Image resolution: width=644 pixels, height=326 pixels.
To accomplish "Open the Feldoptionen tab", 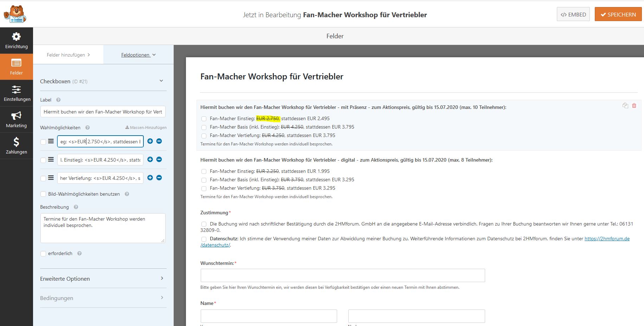I will click(x=138, y=55).
